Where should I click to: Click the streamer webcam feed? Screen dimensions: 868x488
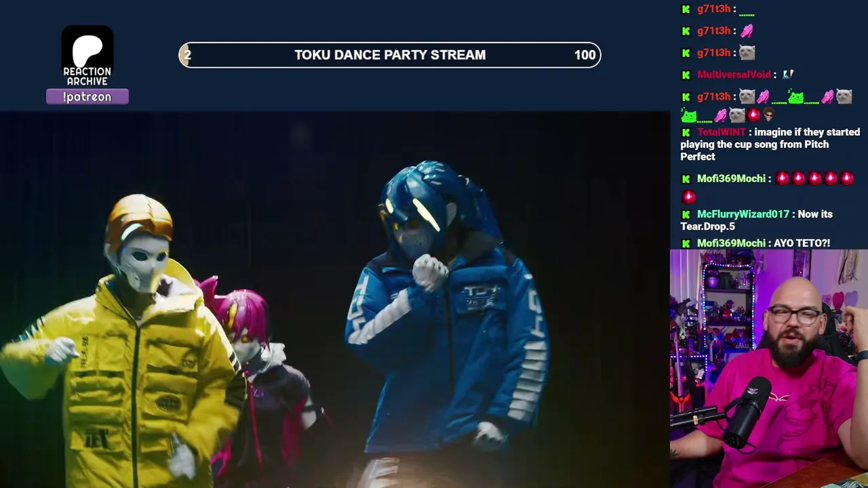pyautogui.click(x=769, y=369)
